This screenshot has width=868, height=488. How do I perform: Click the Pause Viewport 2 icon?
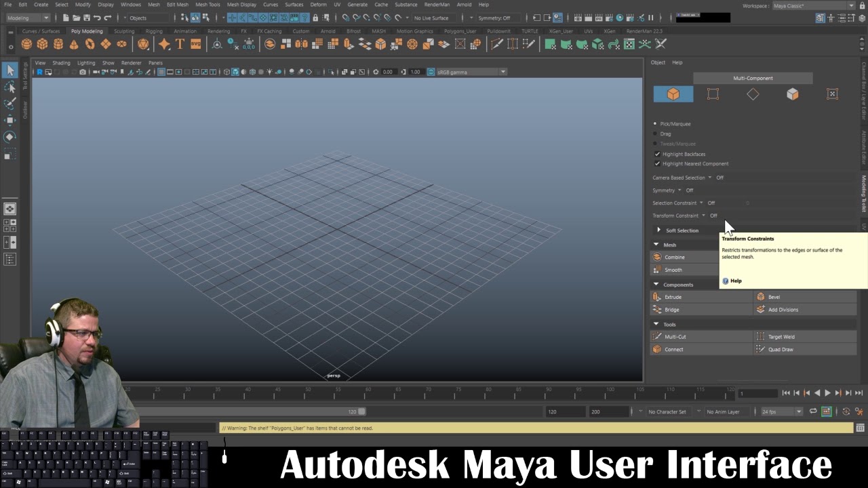coord(651,18)
